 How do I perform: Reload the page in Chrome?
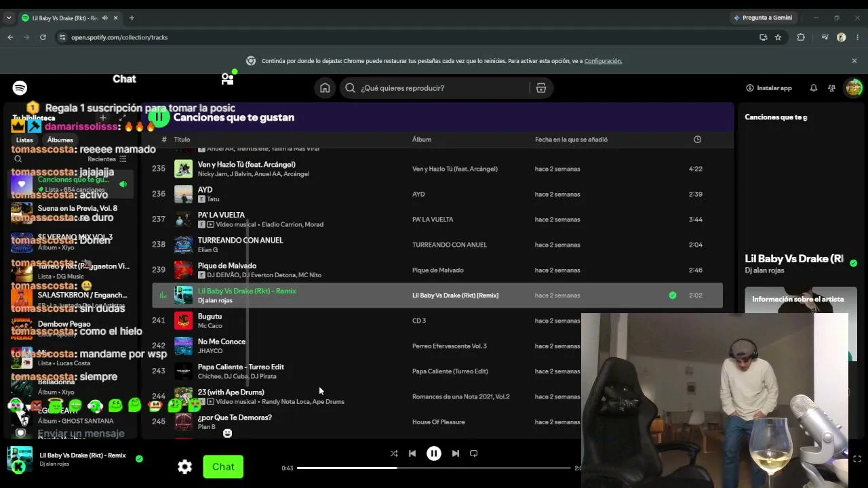point(43,37)
